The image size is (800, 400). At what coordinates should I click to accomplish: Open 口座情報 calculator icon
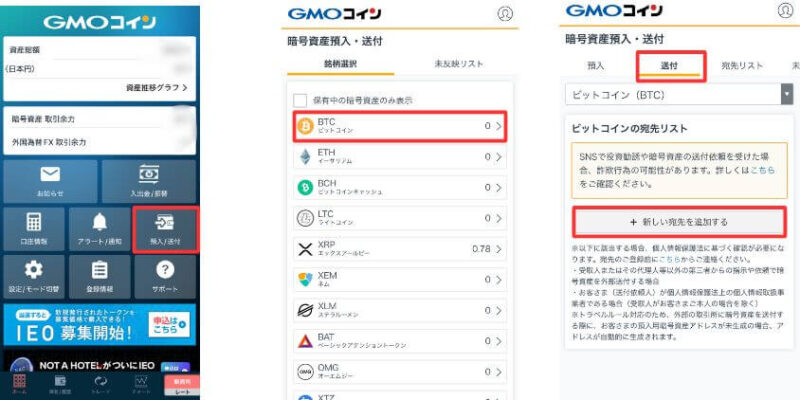pos(34,222)
